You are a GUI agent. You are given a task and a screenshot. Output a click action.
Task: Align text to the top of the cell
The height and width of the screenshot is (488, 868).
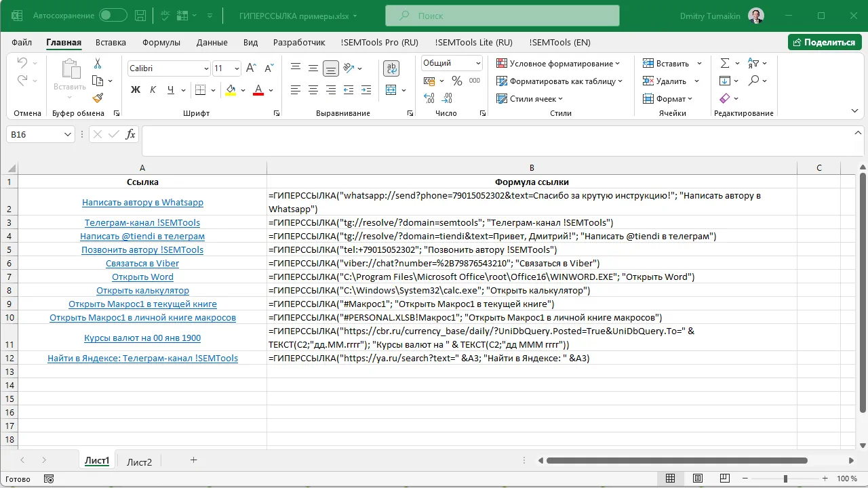(x=296, y=68)
